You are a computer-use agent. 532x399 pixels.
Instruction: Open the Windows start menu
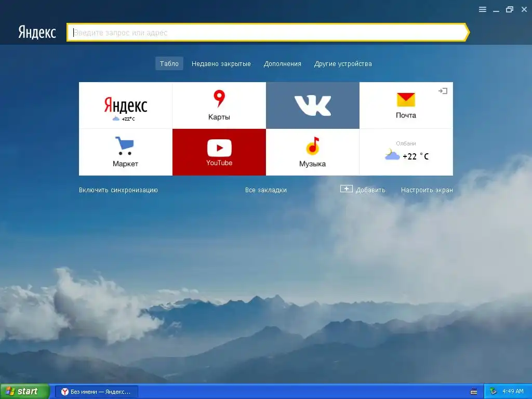(24, 391)
